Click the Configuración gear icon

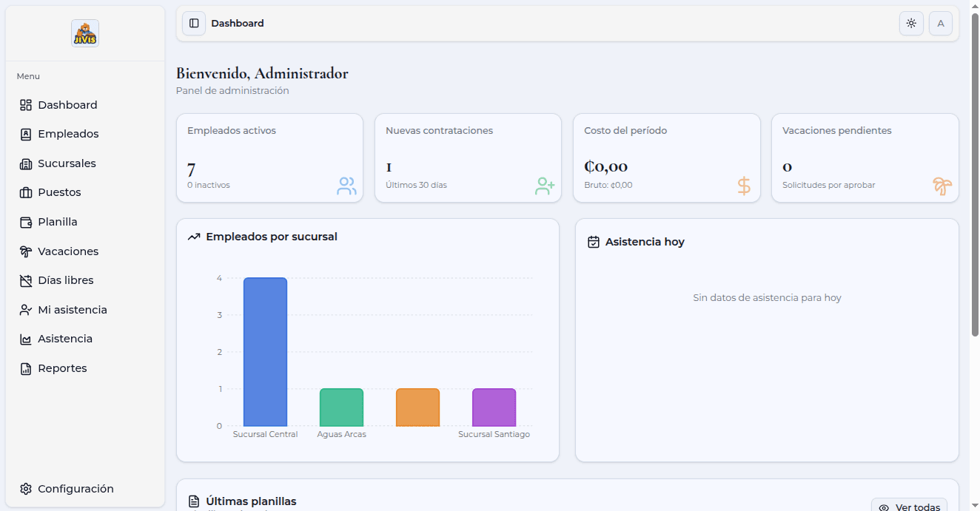(26, 489)
